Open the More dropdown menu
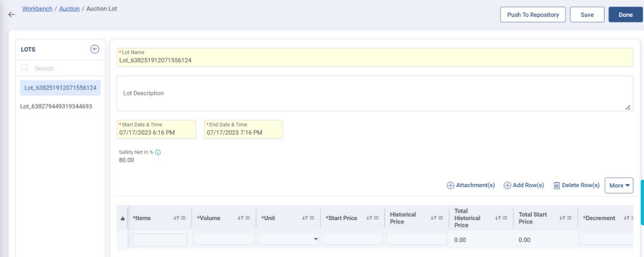This screenshot has width=644, height=257. 619,185
